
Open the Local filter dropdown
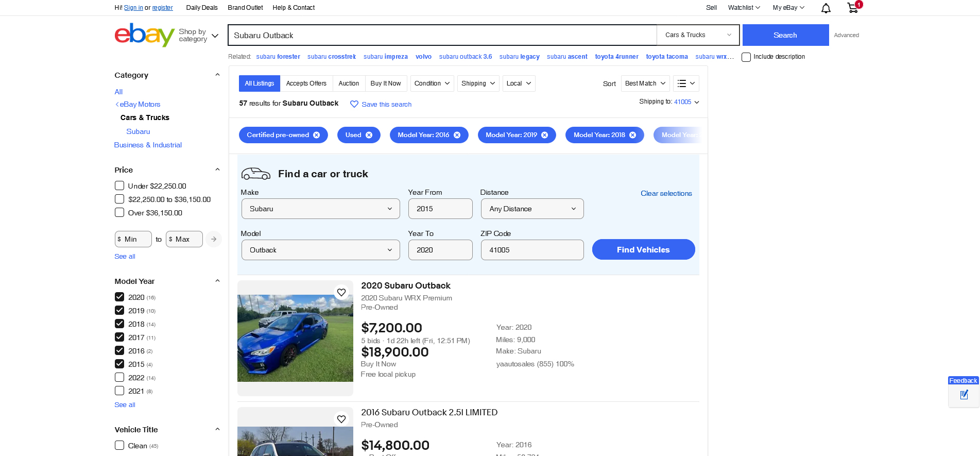pyautogui.click(x=519, y=83)
